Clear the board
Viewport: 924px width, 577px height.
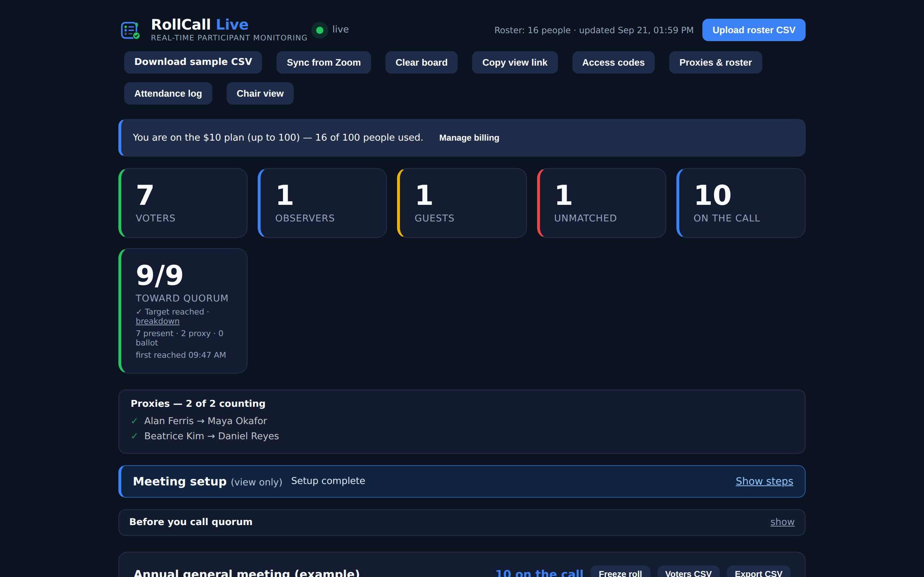coord(421,62)
